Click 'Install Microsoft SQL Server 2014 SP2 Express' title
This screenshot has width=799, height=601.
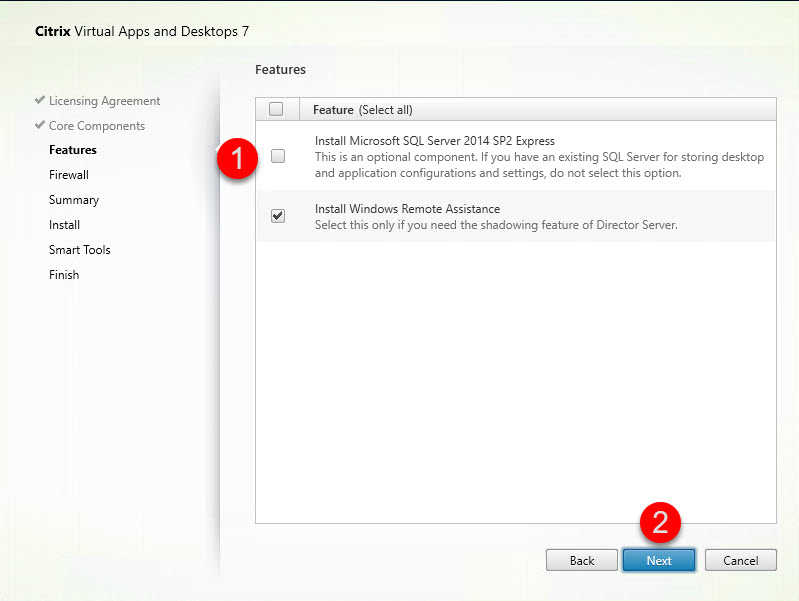tap(435, 141)
